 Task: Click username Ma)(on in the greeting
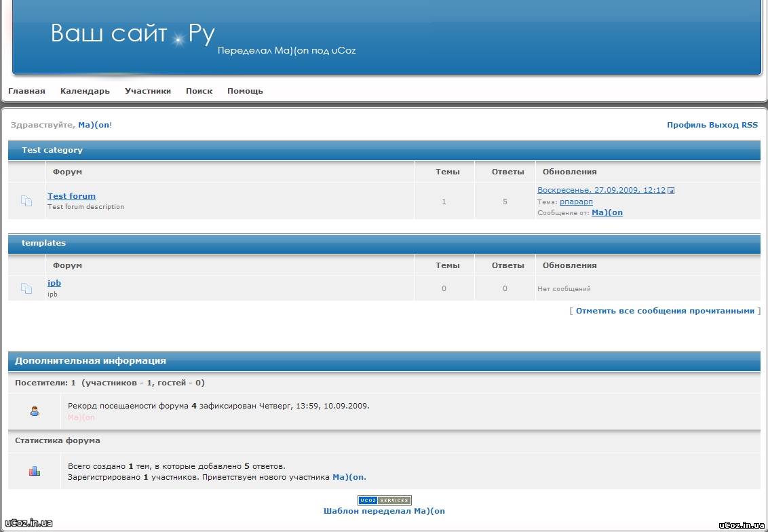[94, 125]
